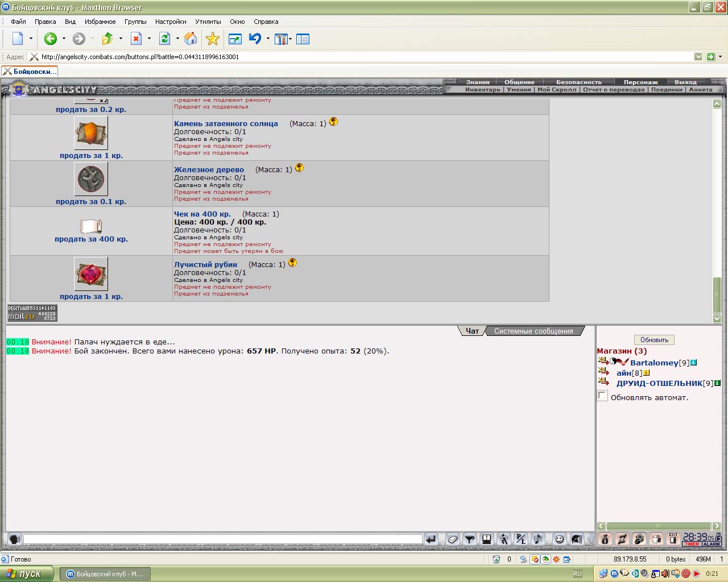Click продать за 400 кр. link
Screen dimensions: 728x582
(x=91, y=239)
